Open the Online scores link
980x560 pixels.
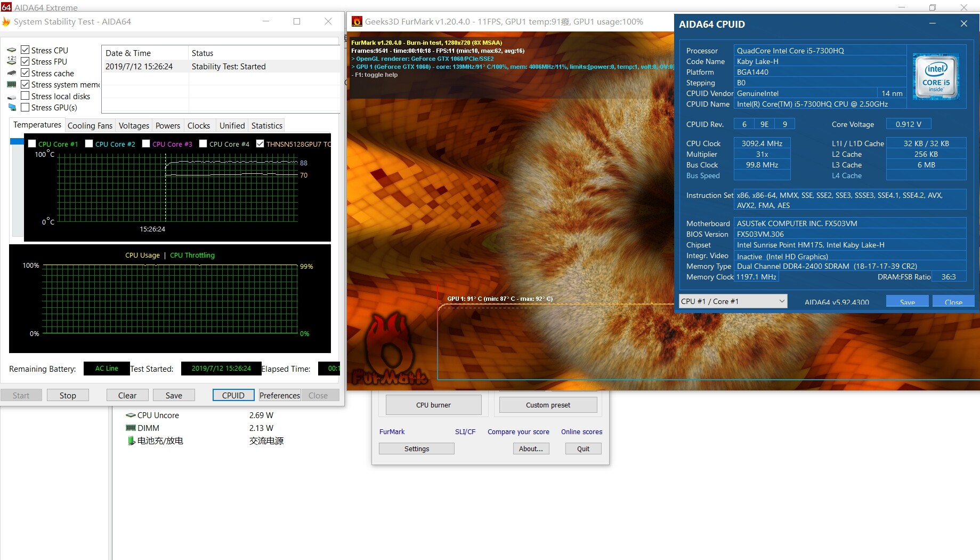[x=581, y=431]
